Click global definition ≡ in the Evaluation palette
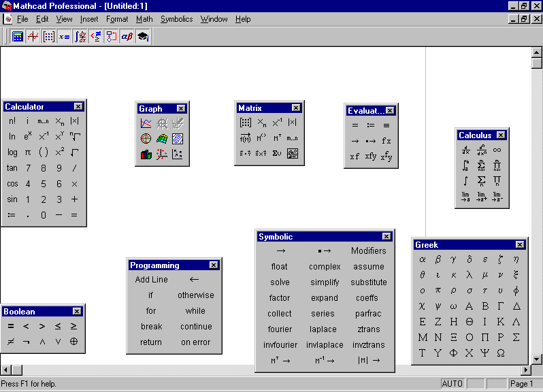 coord(386,125)
